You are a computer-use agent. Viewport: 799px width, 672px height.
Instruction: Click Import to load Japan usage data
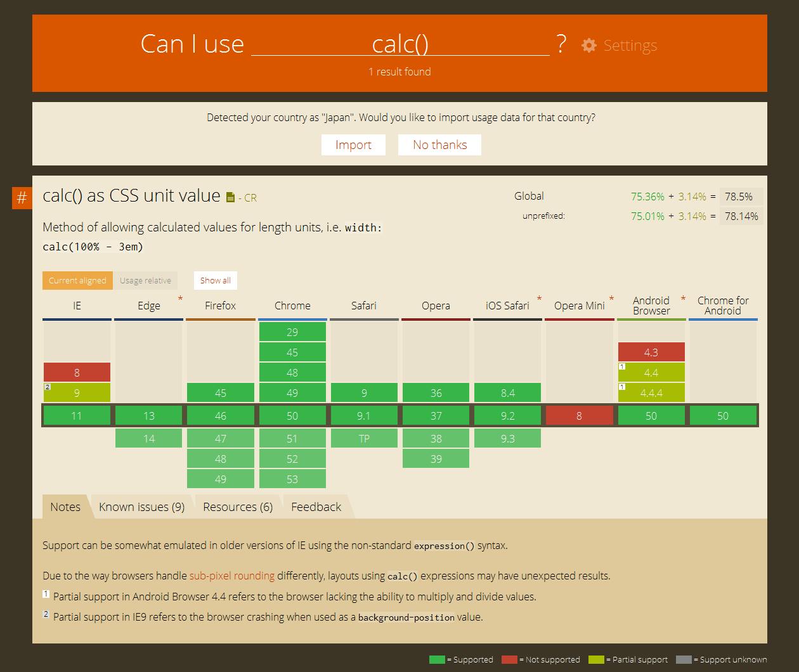(x=353, y=145)
